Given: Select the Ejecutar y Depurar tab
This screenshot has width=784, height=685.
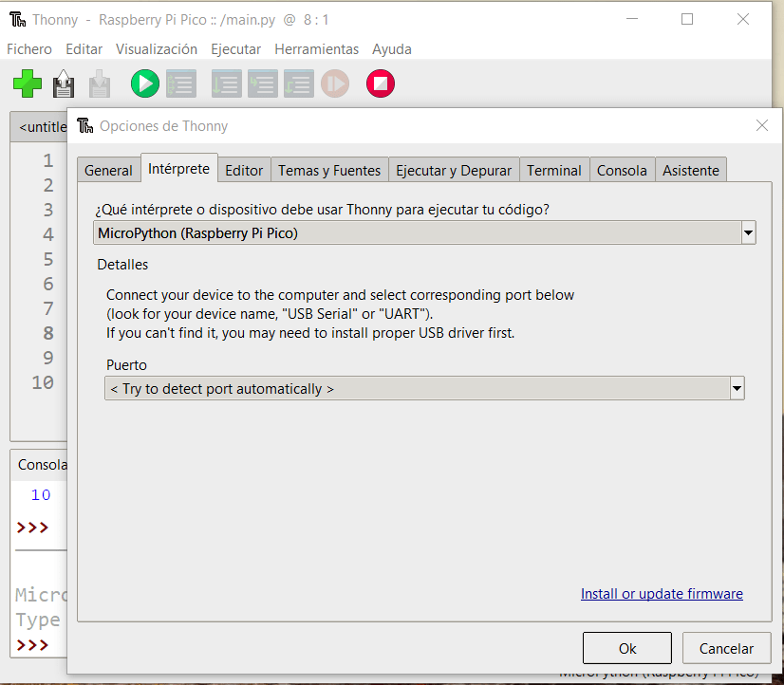Looking at the screenshot, I should click(454, 171).
